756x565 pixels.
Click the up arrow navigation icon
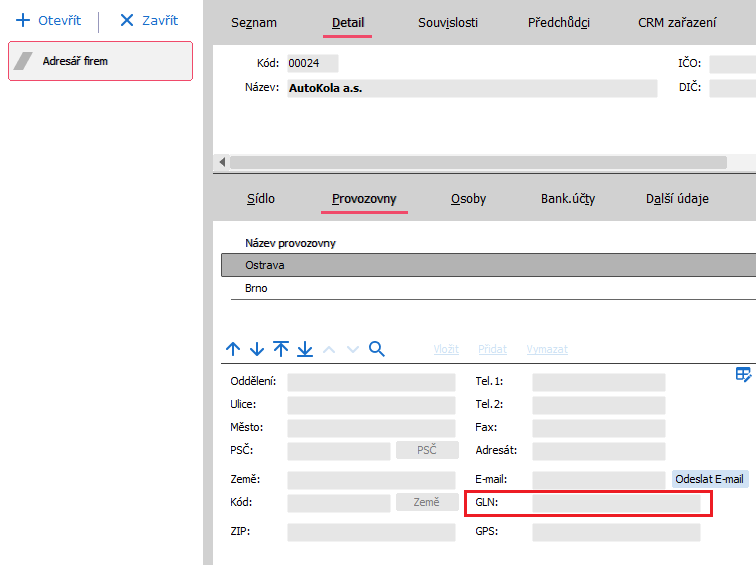pyautogui.click(x=233, y=349)
